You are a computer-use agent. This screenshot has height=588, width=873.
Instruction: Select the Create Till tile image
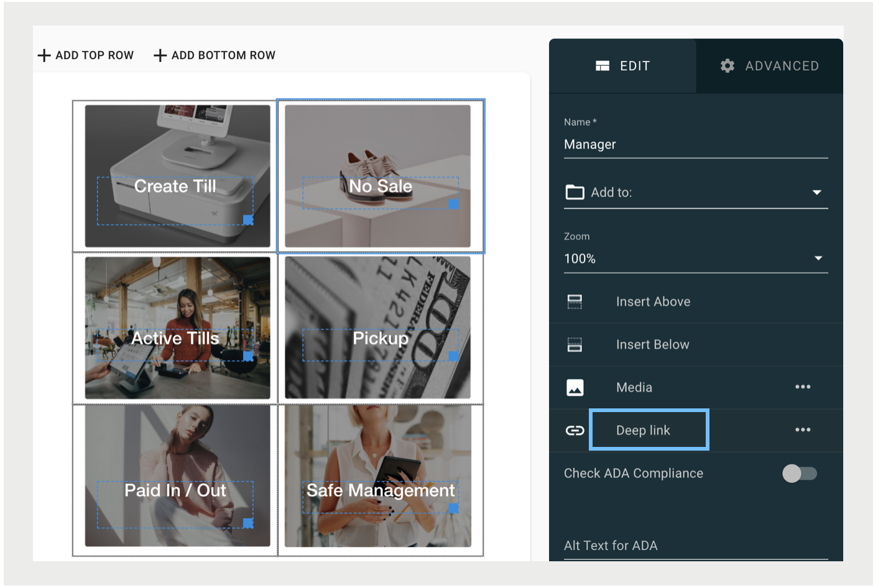pyautogui.click(x=178, y=176)
